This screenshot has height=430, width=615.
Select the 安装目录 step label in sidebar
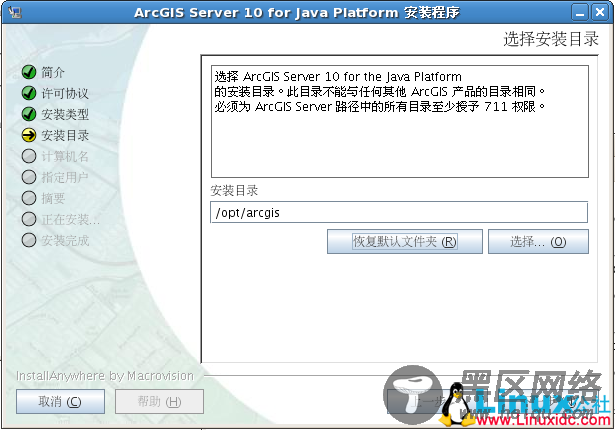point(65,136)
